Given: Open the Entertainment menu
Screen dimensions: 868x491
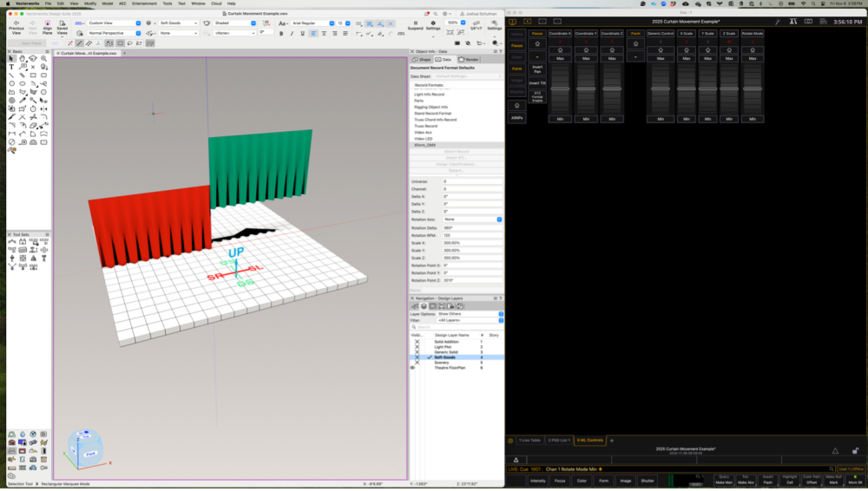Looking at the screenshot, I should pos(144,3).
